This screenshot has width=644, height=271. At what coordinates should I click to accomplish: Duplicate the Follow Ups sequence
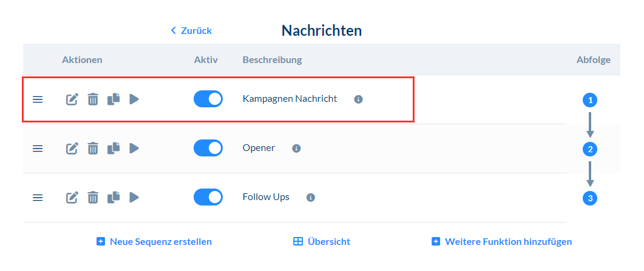pos(114,197)
